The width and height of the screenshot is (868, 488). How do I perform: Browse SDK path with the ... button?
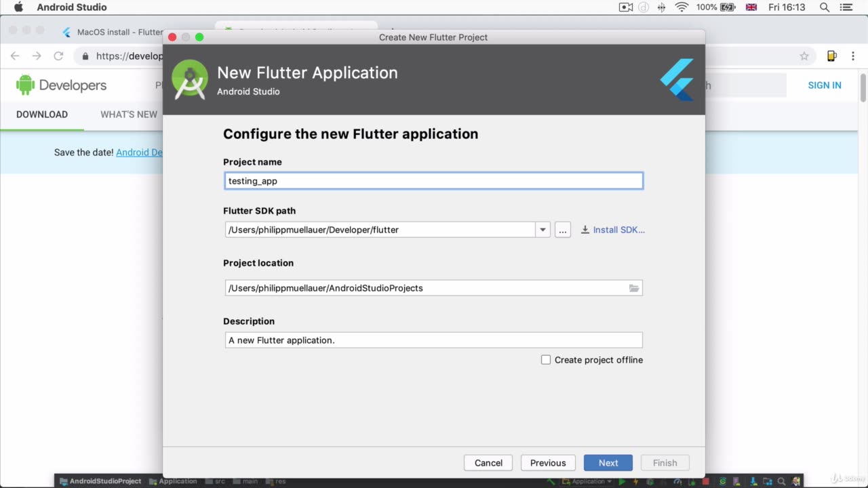563,230
